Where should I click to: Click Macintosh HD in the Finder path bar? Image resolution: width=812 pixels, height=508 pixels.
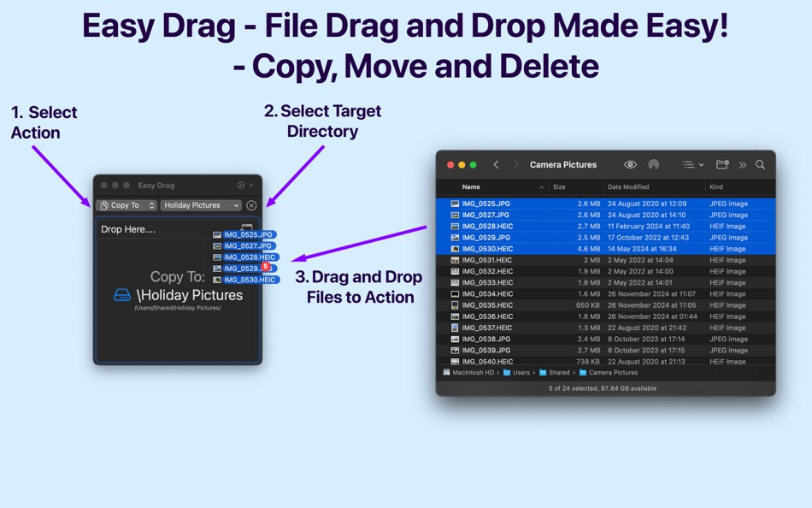click(468, 373)
